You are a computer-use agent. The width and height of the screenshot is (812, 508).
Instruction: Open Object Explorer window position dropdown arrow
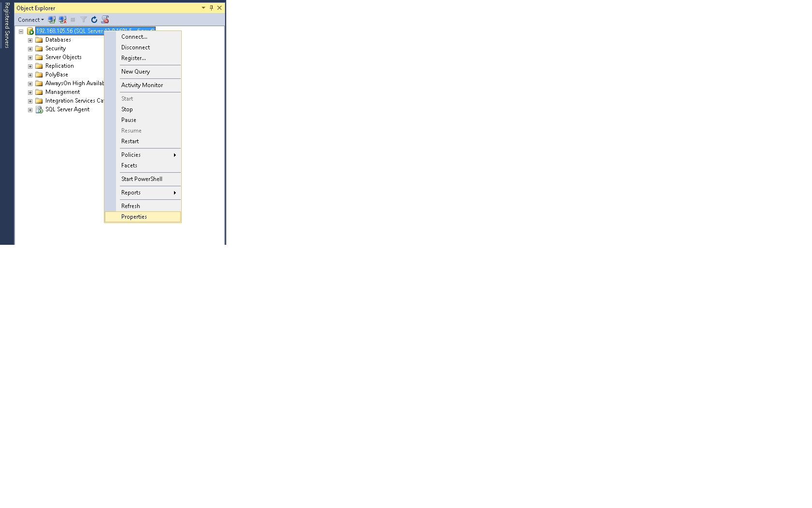[x=203, y=8]
